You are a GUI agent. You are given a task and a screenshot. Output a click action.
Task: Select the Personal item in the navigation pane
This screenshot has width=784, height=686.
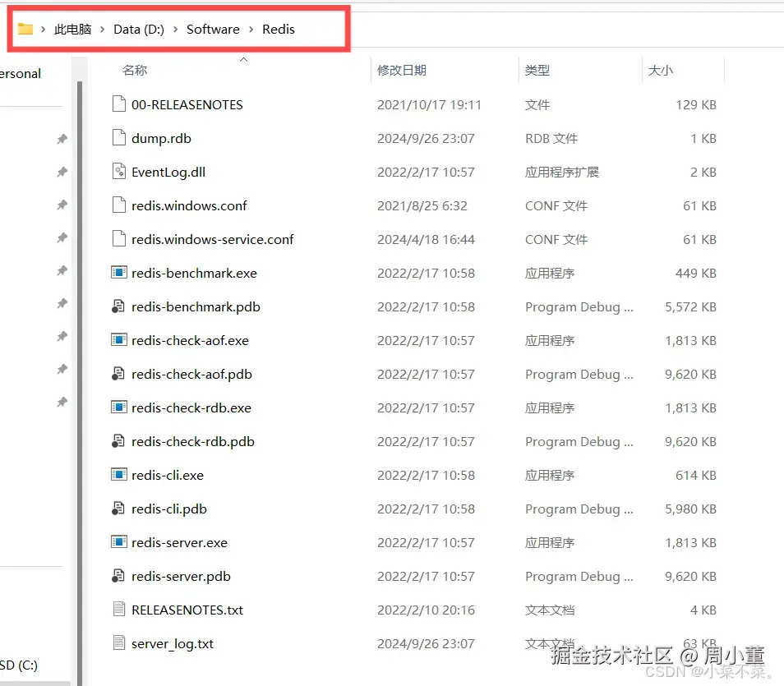pyautogui.click(x=21, y=73)
